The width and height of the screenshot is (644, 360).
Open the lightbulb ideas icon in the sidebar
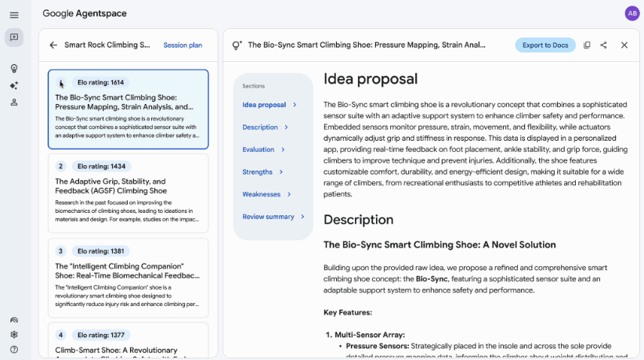[14, 69]
